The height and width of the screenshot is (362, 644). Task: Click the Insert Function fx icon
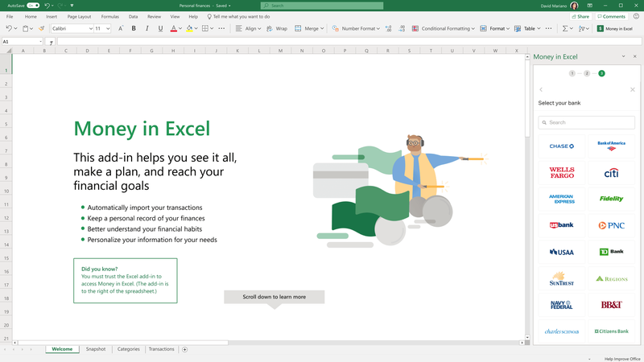(51, 42)
